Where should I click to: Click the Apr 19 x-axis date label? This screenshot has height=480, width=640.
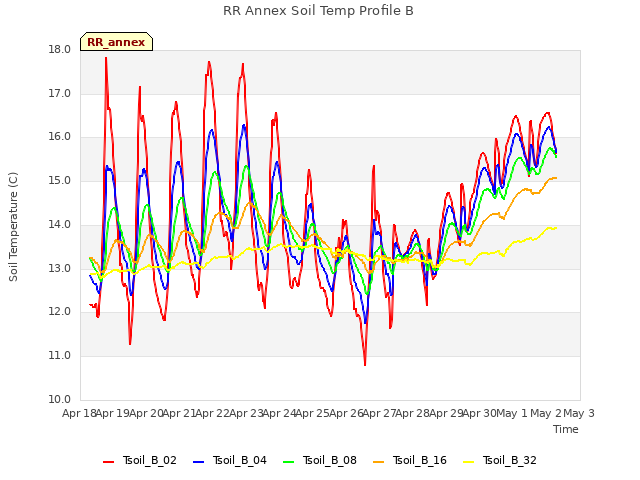[x=113, y=413]
